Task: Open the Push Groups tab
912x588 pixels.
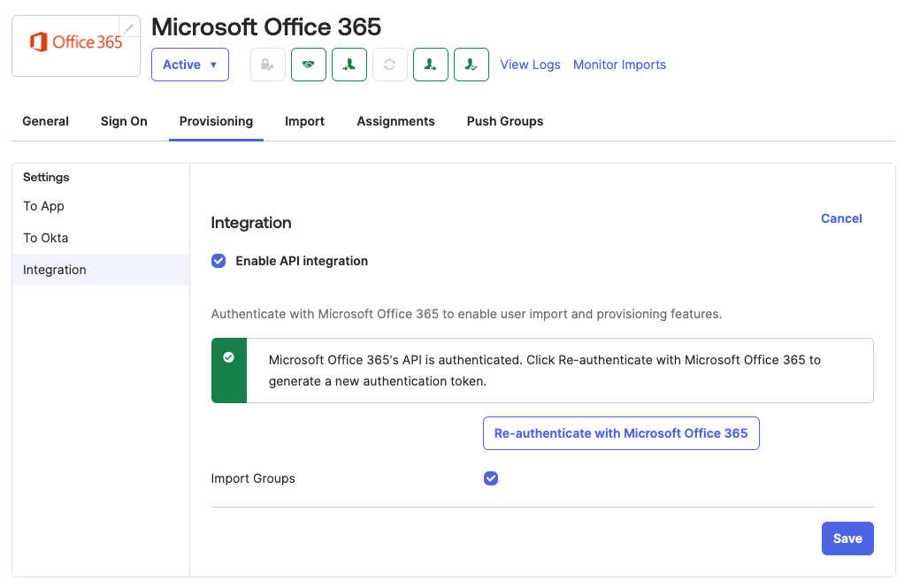Action: click(504, 121)
